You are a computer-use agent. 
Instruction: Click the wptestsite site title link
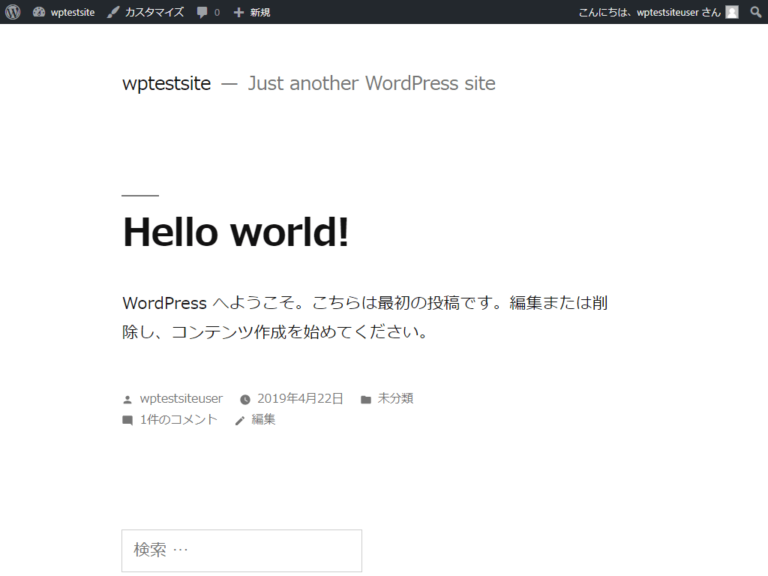(x=166, y=83)
